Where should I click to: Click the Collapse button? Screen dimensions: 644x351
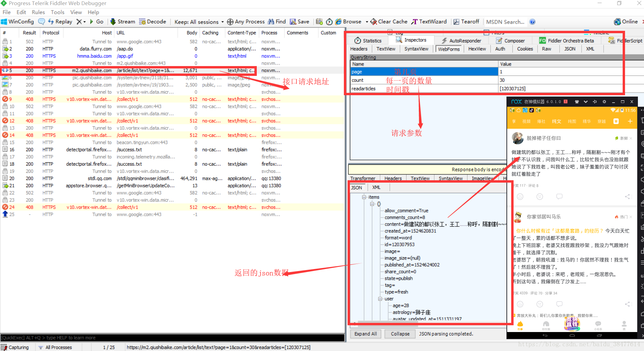point(400,334)
